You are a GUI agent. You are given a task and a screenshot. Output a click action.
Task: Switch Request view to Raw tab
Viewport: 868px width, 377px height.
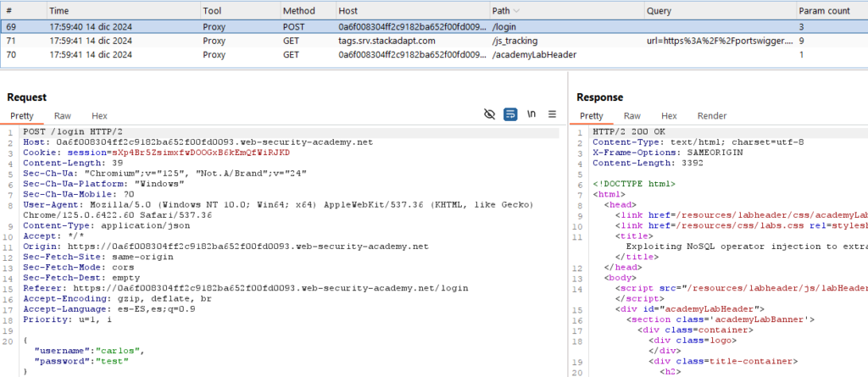pos(63,116)
